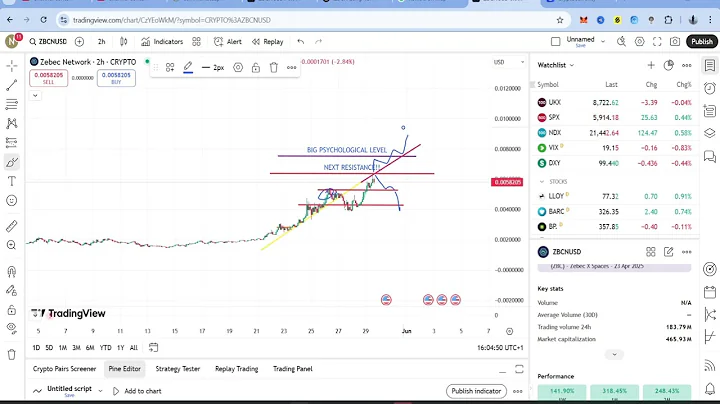
Task: Open the forecasting and measurement tools
Action: point(12,142)
